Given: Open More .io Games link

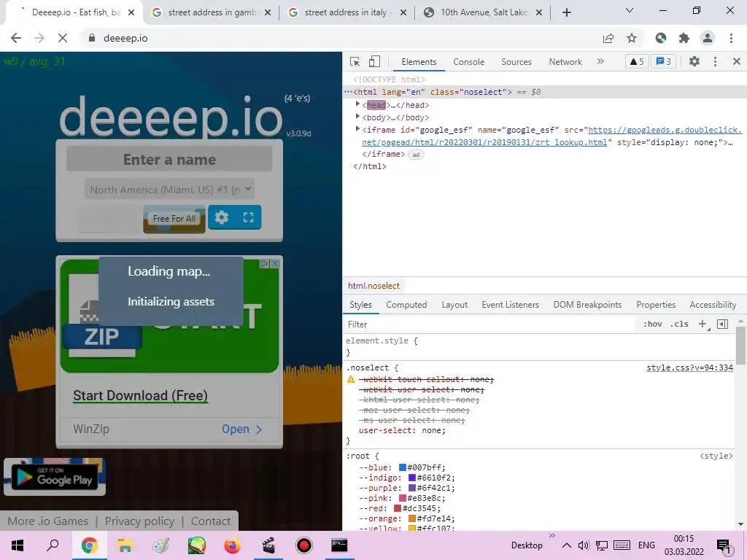Looking at the screenshot, I should [47, 521].
